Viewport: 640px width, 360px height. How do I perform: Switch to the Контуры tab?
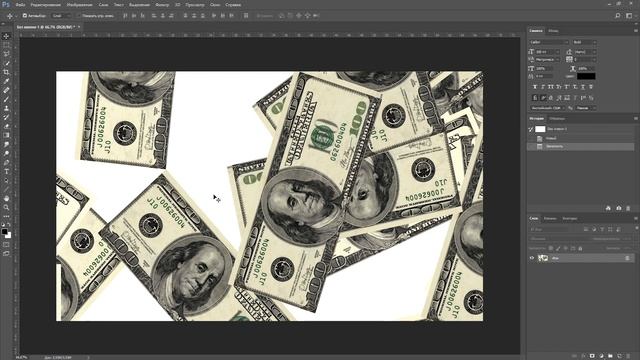(x=569, y=218)
